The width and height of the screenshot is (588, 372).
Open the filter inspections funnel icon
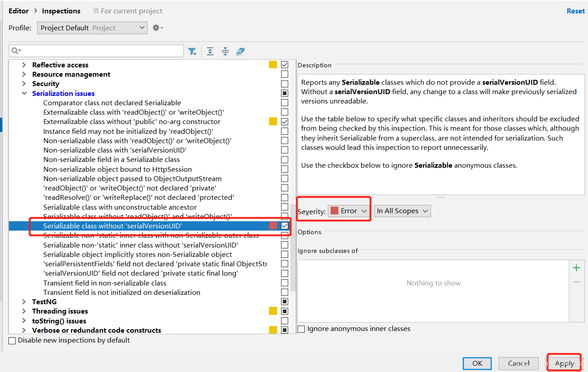point(192,51)
